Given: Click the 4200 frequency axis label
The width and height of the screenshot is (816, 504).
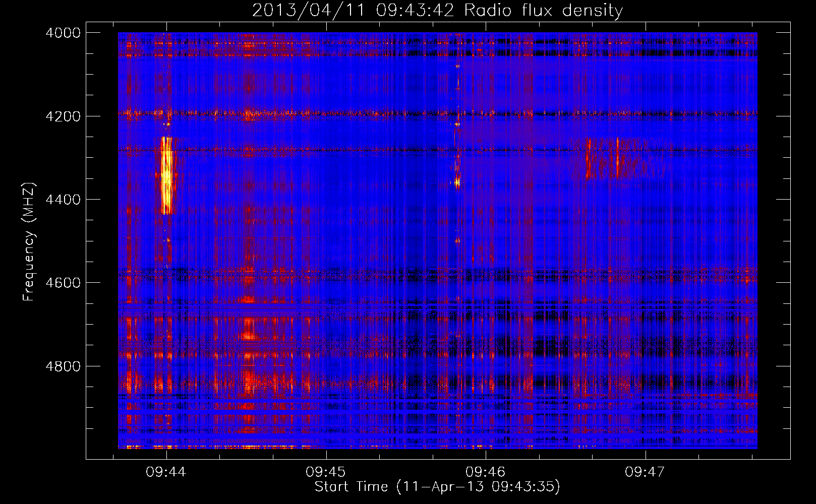Looking at the screenshot, I should coord(63,116).
